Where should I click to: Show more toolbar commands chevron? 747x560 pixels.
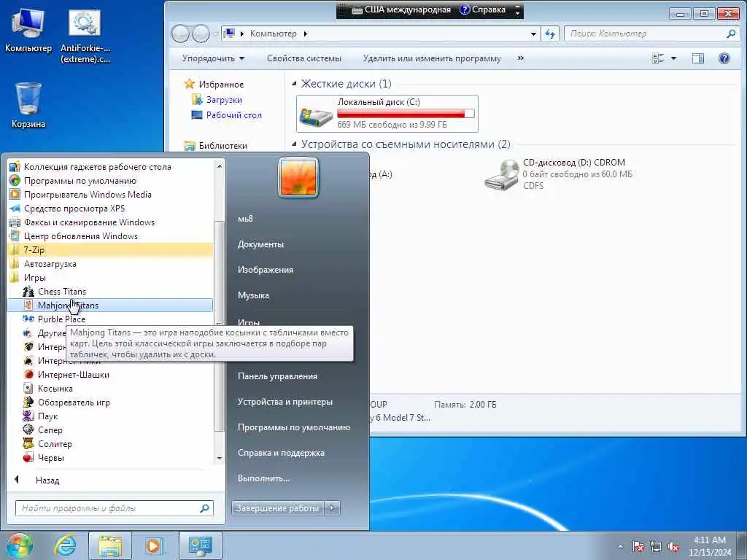tap(521, 58)
